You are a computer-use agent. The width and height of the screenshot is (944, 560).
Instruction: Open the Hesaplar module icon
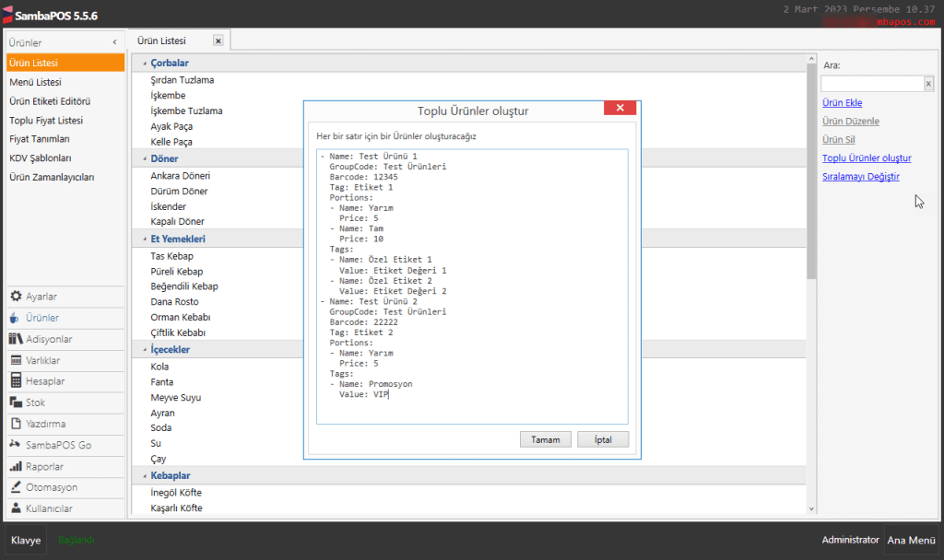tap(17, 381)
